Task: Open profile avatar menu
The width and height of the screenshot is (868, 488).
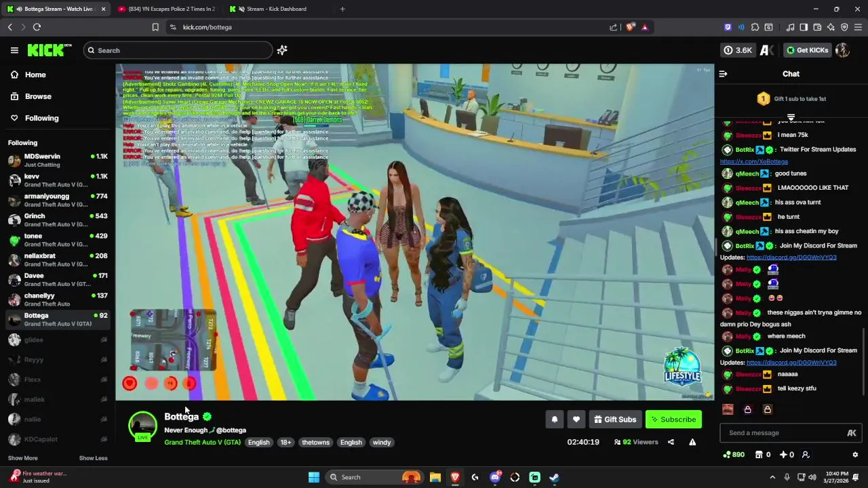Action: click(842, 50)
